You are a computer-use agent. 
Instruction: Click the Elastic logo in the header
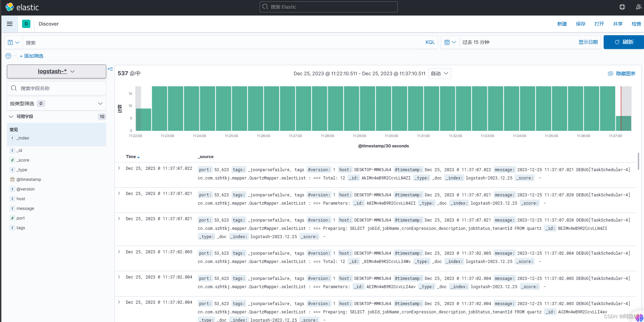coord(22,7)
